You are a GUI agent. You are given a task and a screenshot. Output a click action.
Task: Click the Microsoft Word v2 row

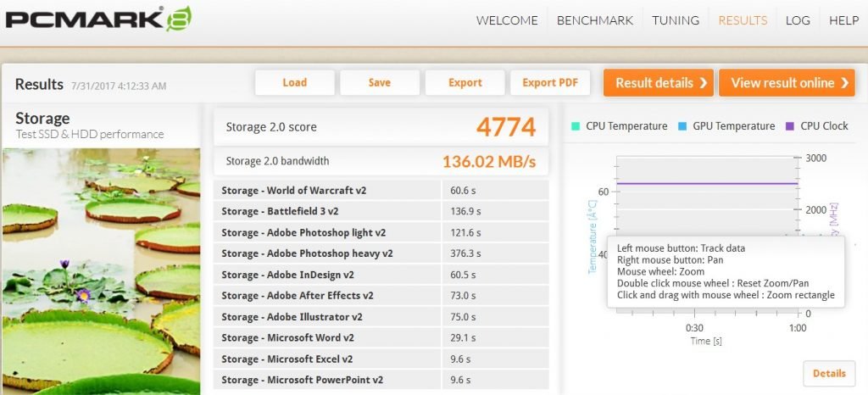pyautogui.click(x=381, y=337)
